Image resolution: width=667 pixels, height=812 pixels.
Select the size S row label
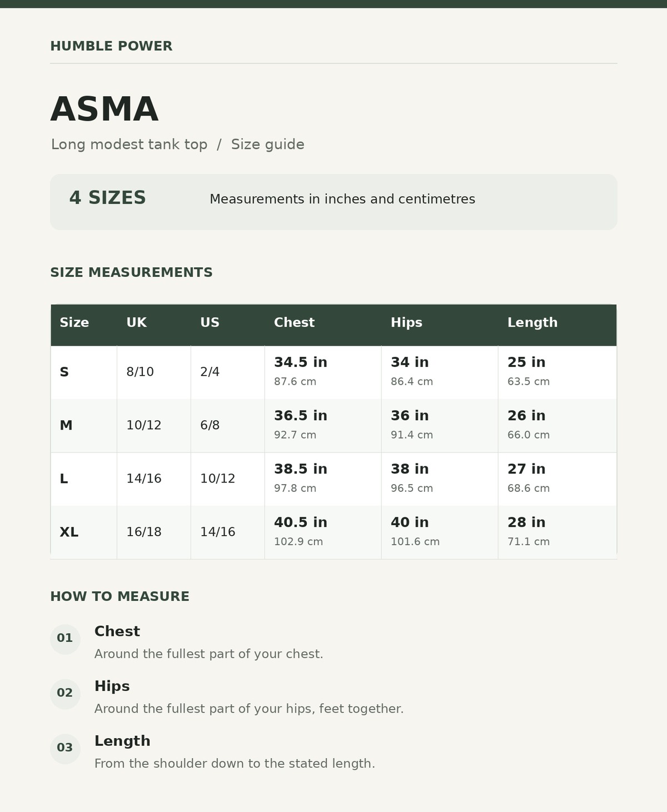[64, 372]
